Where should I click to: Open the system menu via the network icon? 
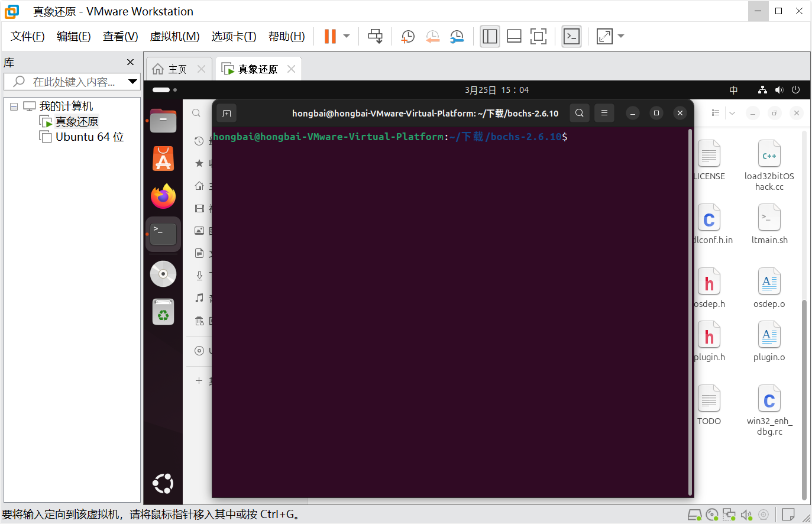tap(762, 90)
